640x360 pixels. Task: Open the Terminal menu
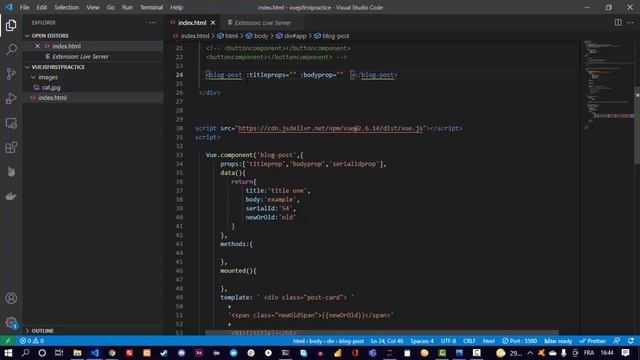pyautogui.click(x=151, y=7)
